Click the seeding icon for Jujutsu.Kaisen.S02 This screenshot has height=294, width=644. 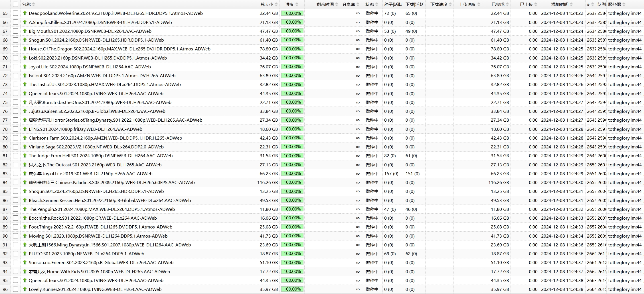[x=25, y=111]
